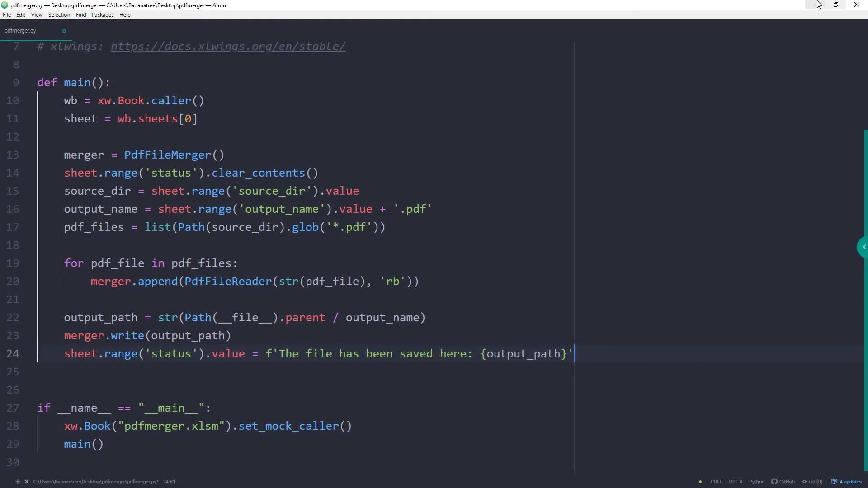868x488 pixels.
Task: Open the Git panel showing zero changes
Action: point(813,482)
